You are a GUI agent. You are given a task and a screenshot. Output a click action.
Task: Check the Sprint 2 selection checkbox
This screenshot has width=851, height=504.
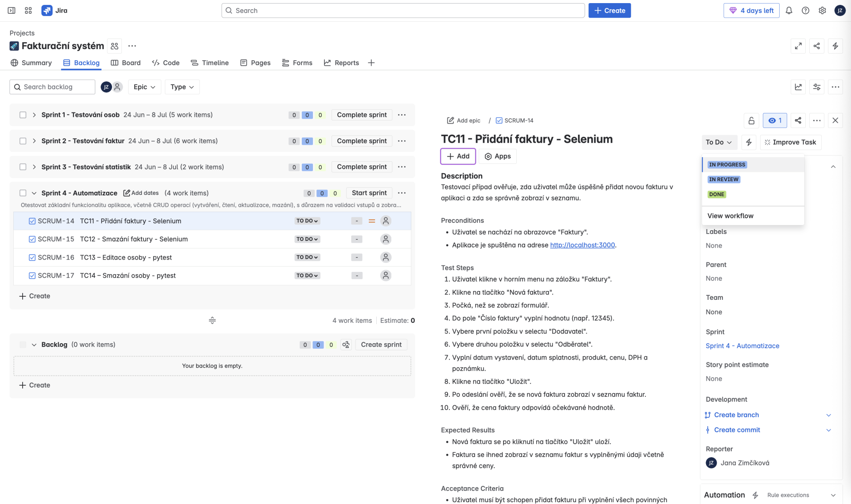click(x=23, y=141)
